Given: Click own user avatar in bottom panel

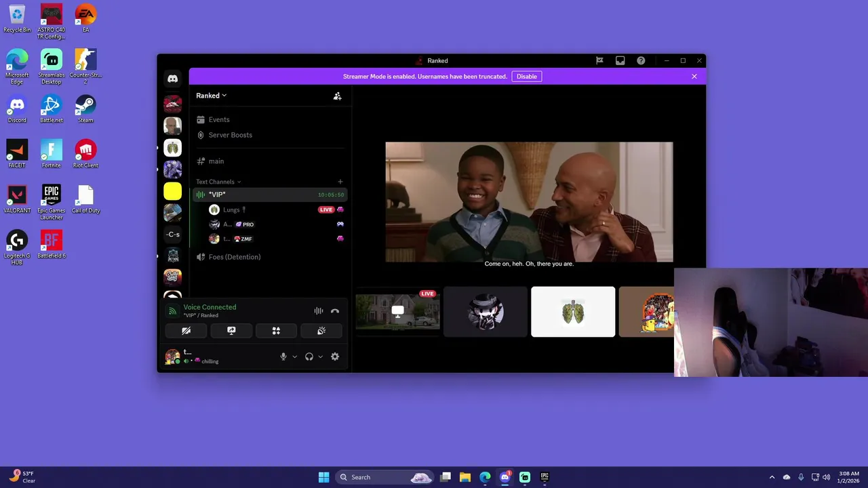Looking at the screenshot, I should point(172,357).
